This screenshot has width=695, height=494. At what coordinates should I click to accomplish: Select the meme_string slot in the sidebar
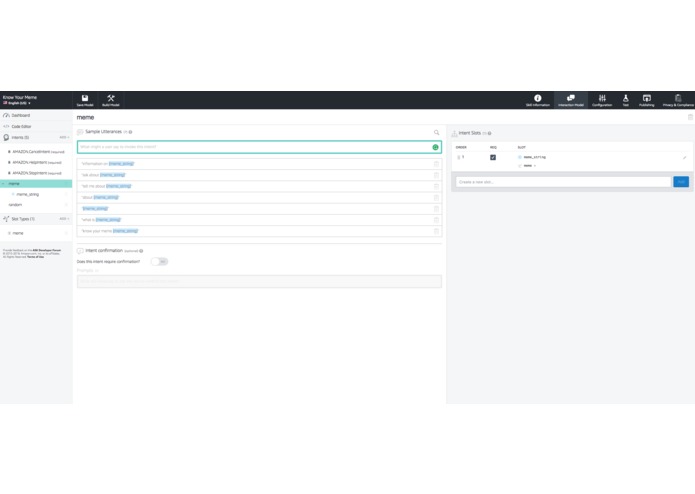(x=27, y=194)
